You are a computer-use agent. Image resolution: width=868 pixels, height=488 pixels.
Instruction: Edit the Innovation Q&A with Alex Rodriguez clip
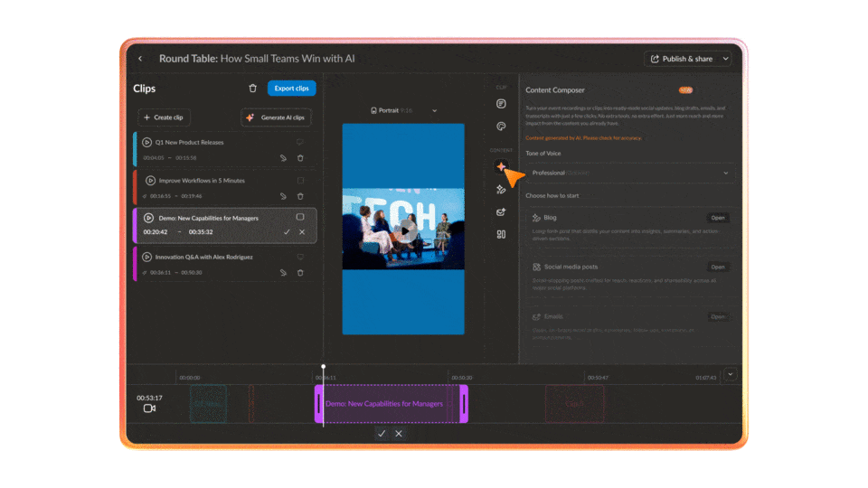click(283, 273)
